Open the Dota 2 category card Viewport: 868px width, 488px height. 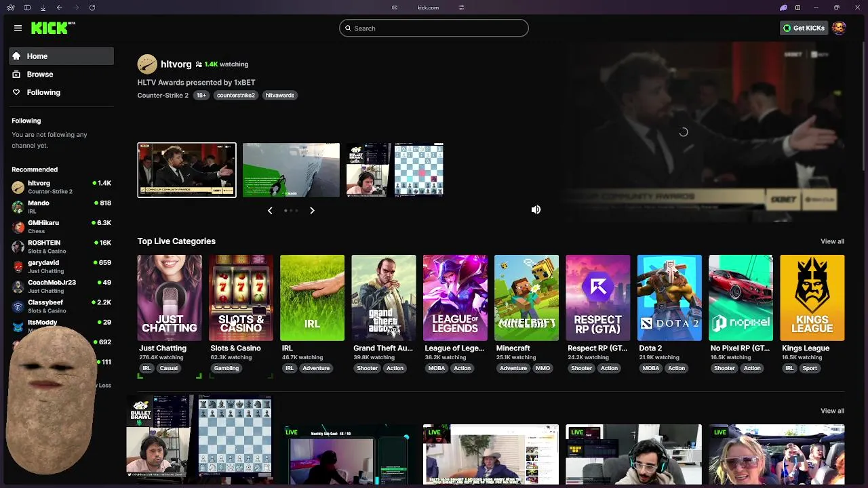[669, 298]
